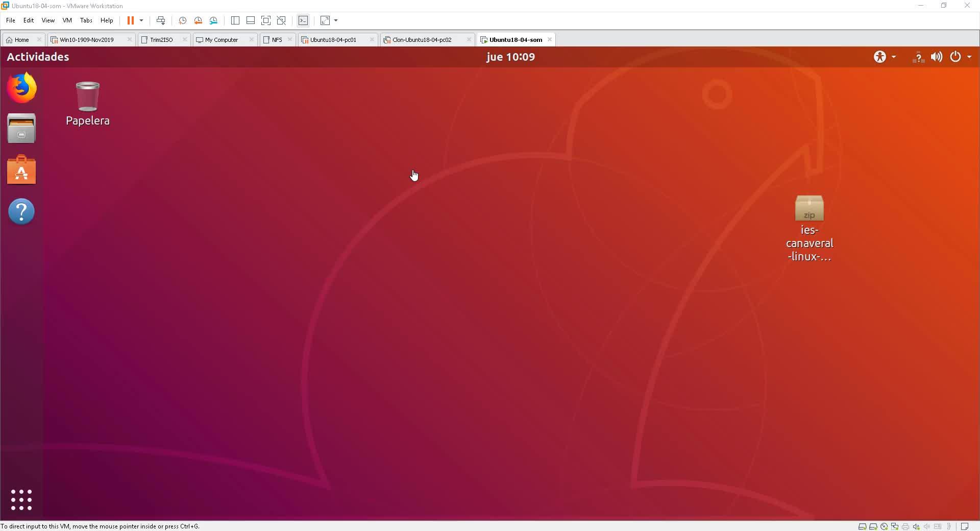This screenshot has height=531, width=980.
Task: Close the Win10-1909-Nov2019 tab
Action: (129, 39)
